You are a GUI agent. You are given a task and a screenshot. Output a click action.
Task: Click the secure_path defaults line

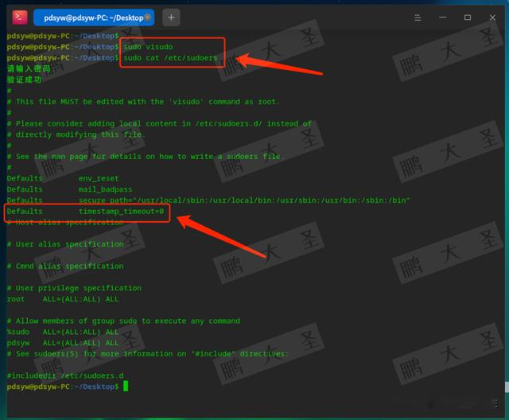pos(208,200)
